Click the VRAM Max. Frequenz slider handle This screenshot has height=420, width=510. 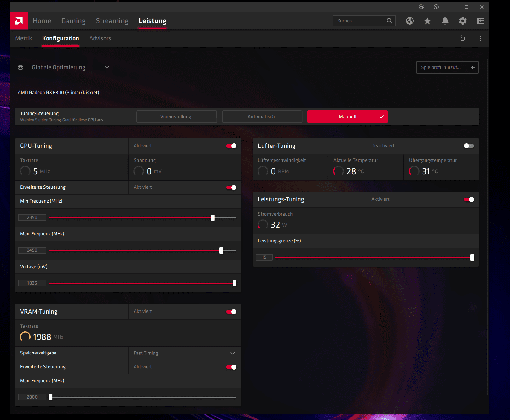coord(50,397)
